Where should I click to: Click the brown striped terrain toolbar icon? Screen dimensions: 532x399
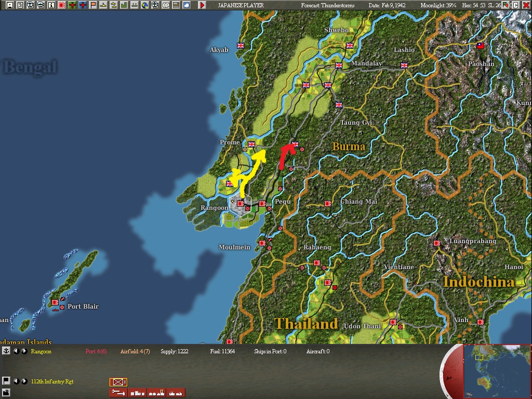pyautogui.click(x=176, y=5)
